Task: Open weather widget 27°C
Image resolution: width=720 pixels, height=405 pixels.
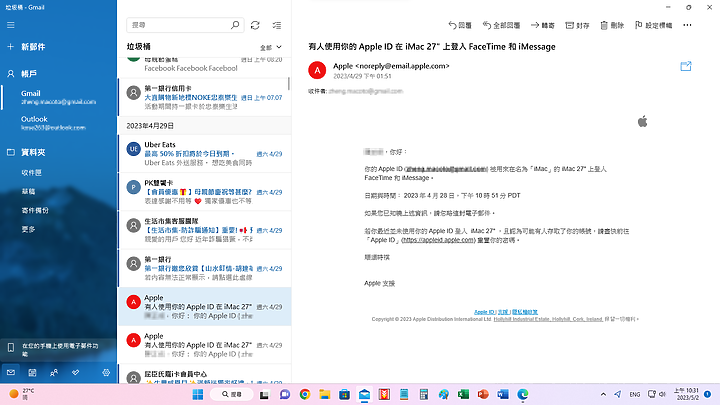Action: tap(21, 394)
